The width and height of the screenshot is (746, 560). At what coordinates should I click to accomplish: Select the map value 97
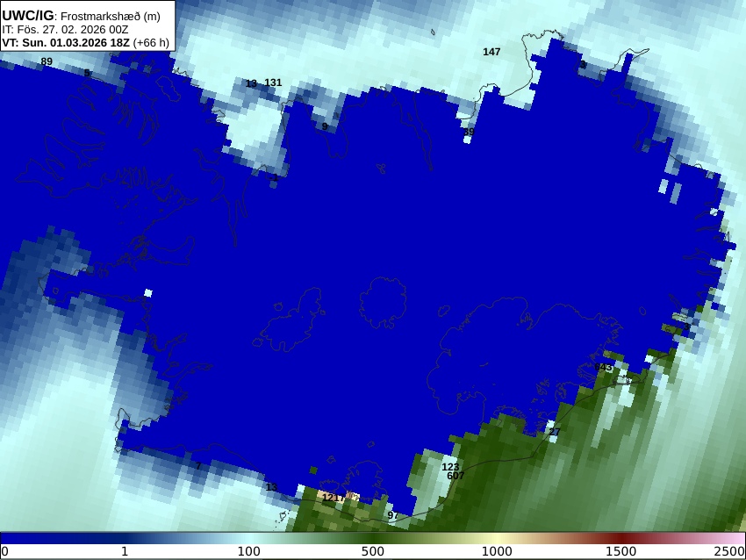393,515
